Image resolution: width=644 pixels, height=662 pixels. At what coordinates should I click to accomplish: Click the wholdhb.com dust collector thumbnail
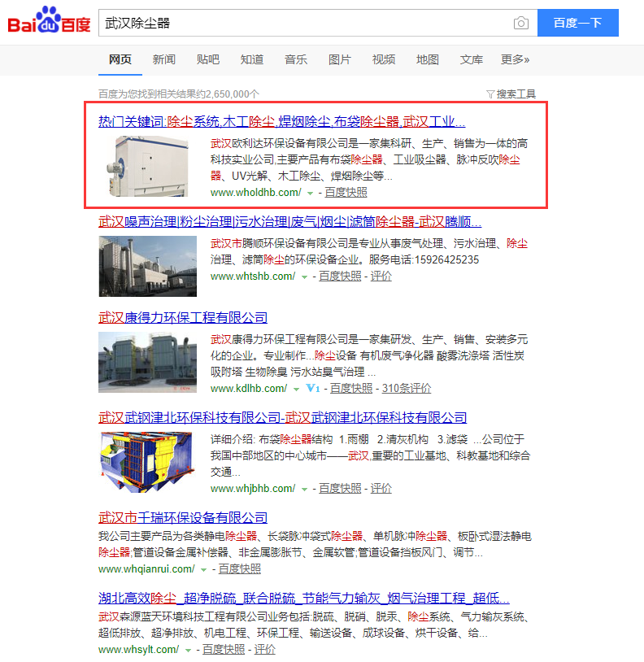(147, 167)
